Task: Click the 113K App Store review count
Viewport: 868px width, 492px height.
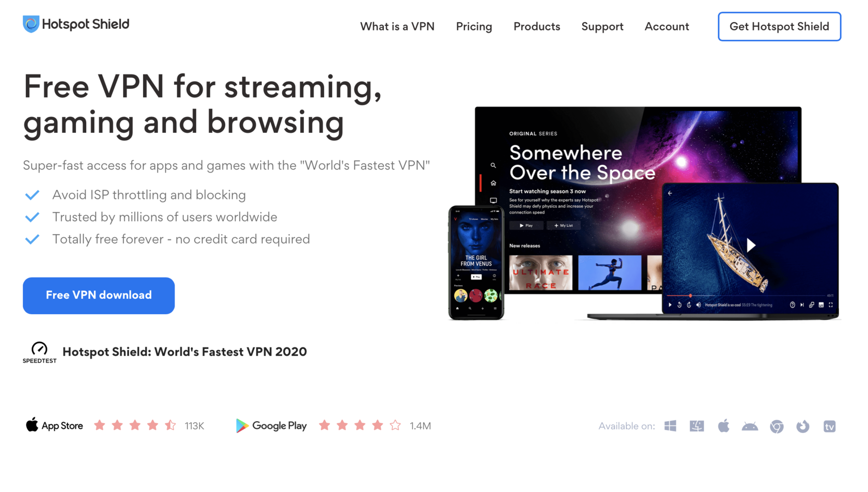Action: point(194,426)
